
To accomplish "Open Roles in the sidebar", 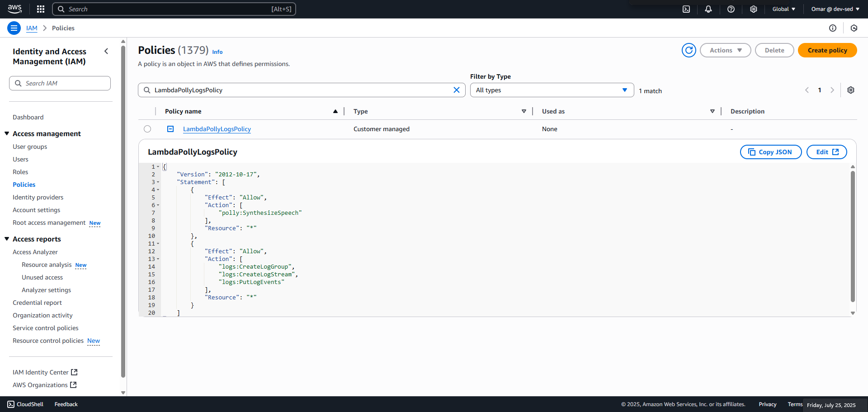I will click(x=20, y=172).
